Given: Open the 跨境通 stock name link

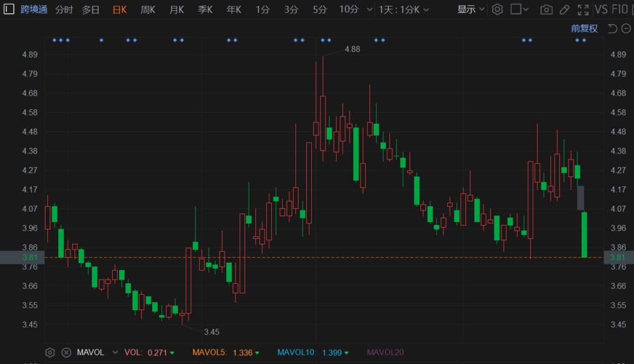Looking at the screenshot, I should [34, 9].
